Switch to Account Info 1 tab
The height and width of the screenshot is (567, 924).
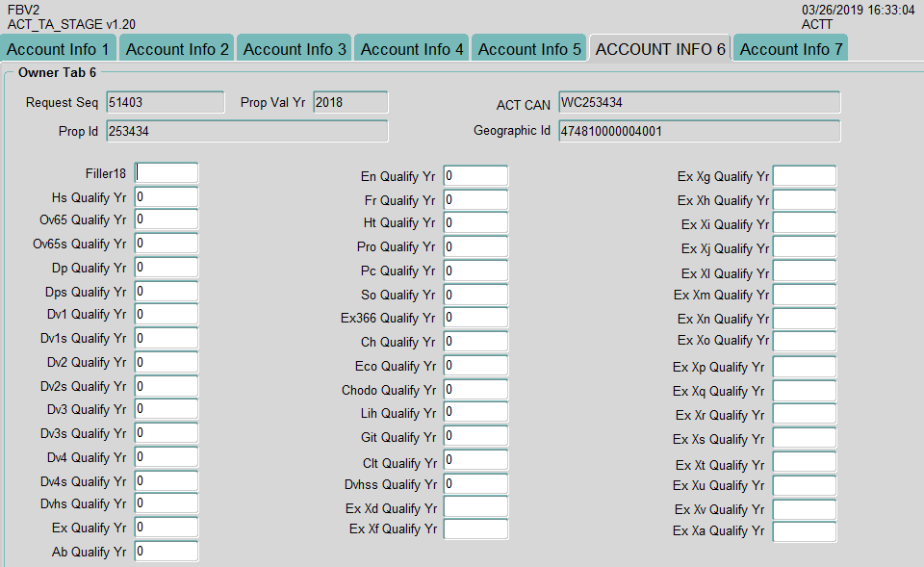pos(59,49)
